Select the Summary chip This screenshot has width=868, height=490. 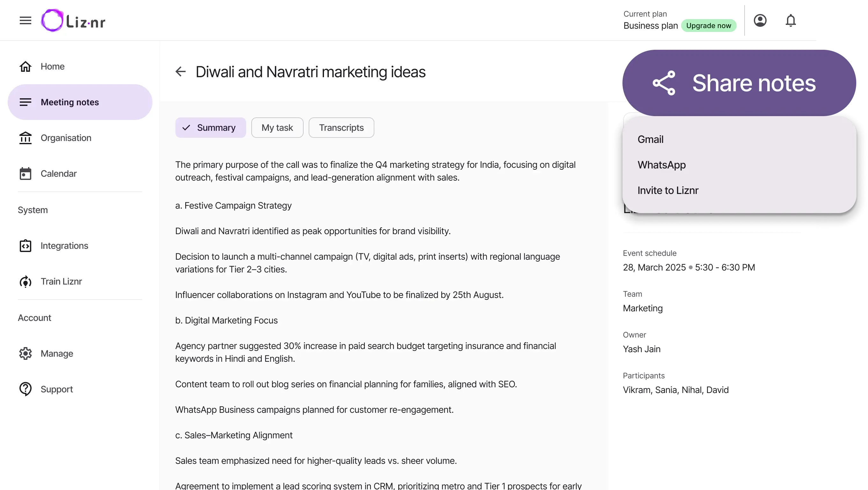[210, 128]
